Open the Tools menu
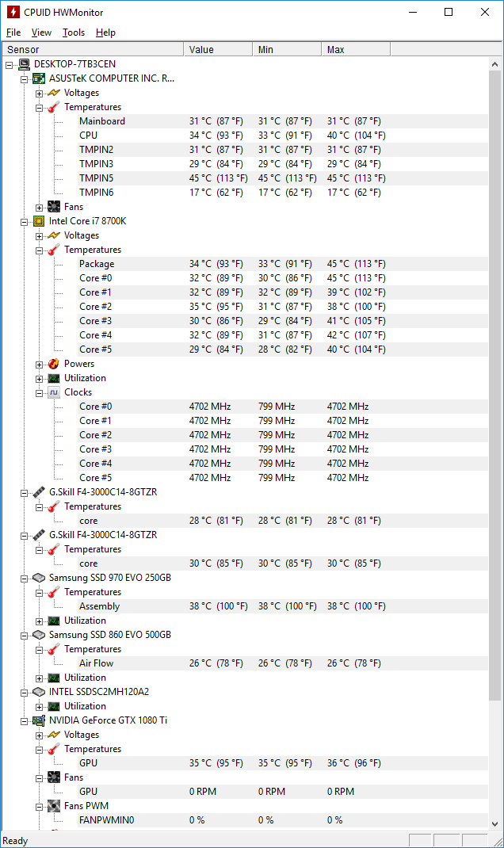504x848 pixels. 74,32
